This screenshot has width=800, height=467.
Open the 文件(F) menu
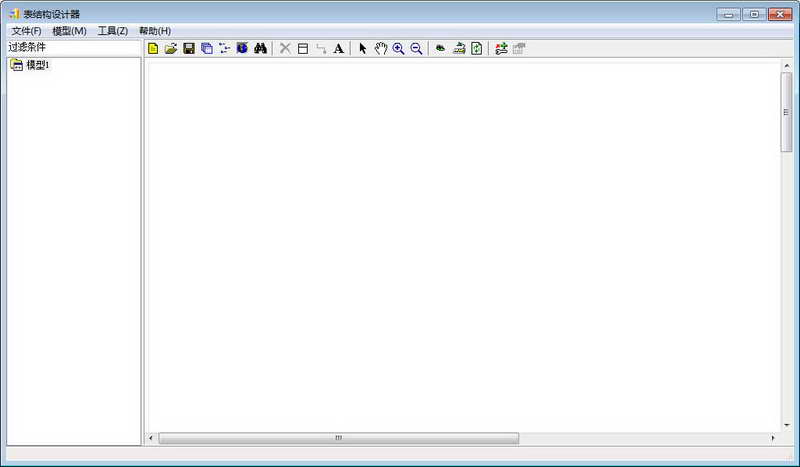point(27,31)
